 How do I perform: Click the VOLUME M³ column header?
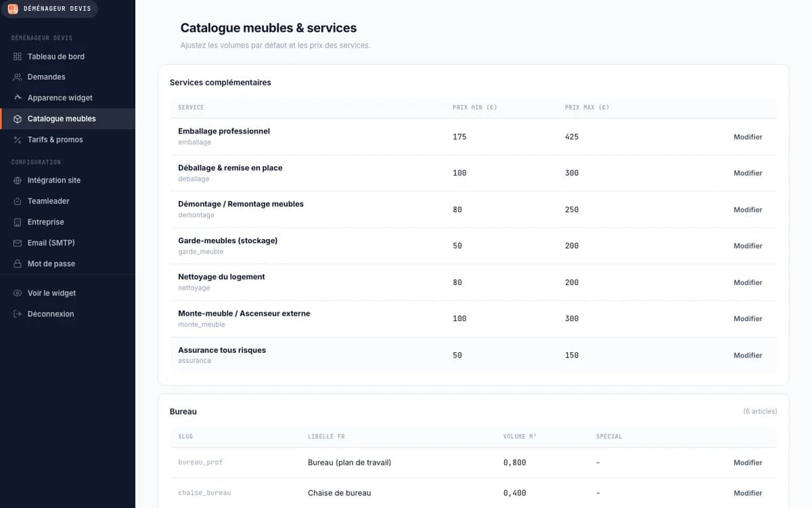click(x=520, y=437)
